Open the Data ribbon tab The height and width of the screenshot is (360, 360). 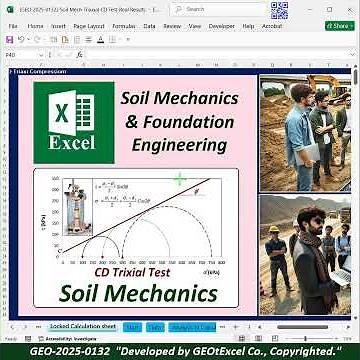[x=149, y=26]
